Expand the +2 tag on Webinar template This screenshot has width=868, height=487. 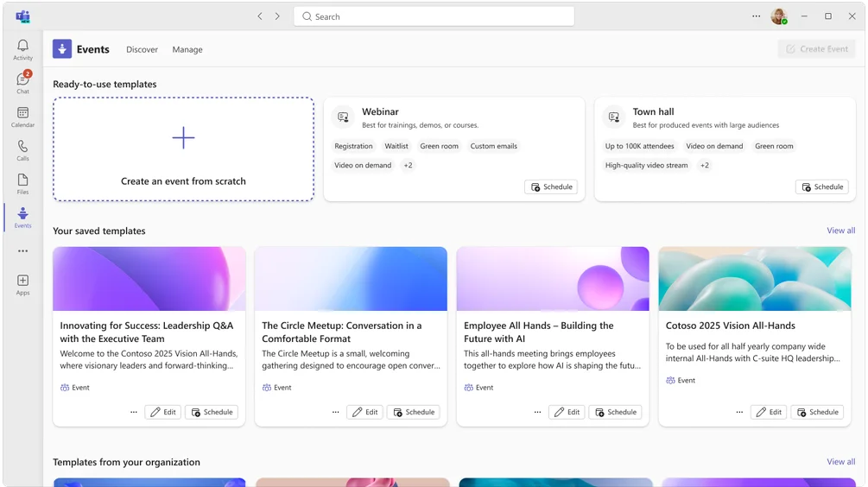[408, 165]
